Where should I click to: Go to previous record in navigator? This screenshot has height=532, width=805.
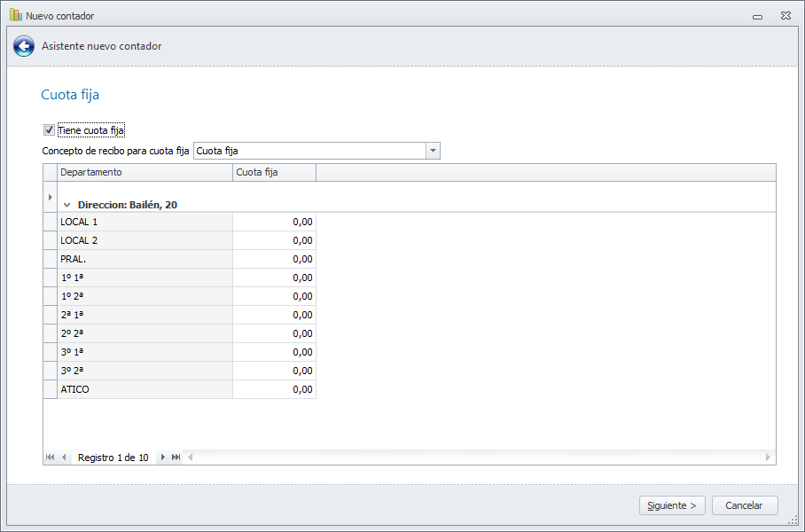64,458
